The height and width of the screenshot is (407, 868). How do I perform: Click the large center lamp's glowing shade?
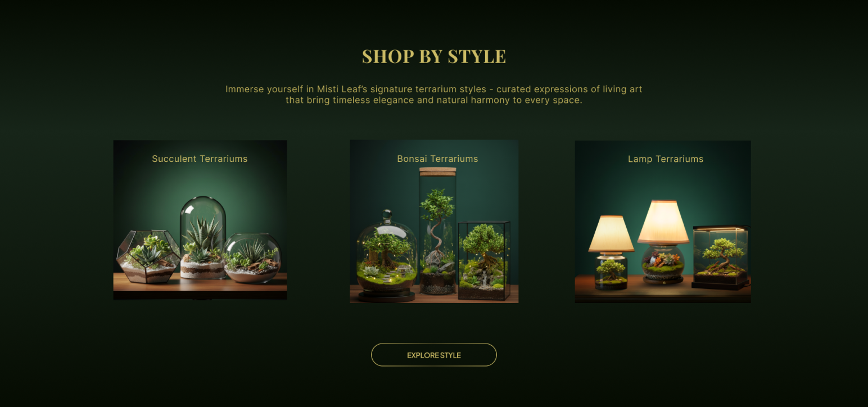point(663,222)
